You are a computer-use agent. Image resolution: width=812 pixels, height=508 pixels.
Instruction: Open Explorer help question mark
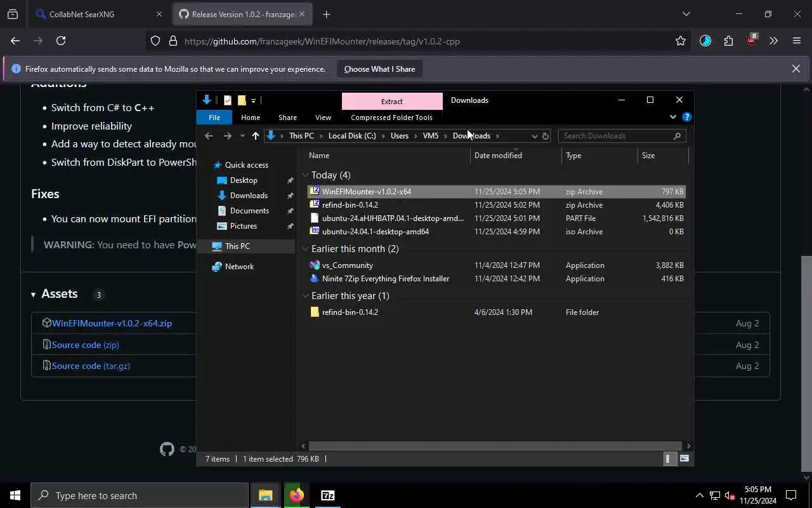coord(686,117)
